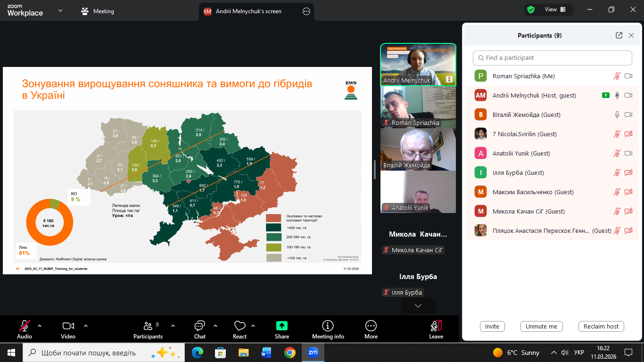This screenshot has width=644, height=362.
Task: Open Meeting info icon
Action: tap(328, 326)
